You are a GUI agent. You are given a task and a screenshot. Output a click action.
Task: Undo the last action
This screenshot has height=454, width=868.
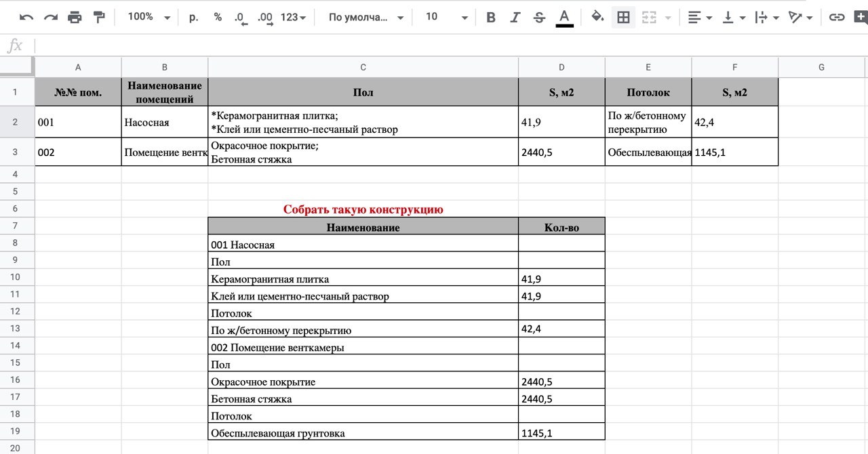tap(26, 17)
